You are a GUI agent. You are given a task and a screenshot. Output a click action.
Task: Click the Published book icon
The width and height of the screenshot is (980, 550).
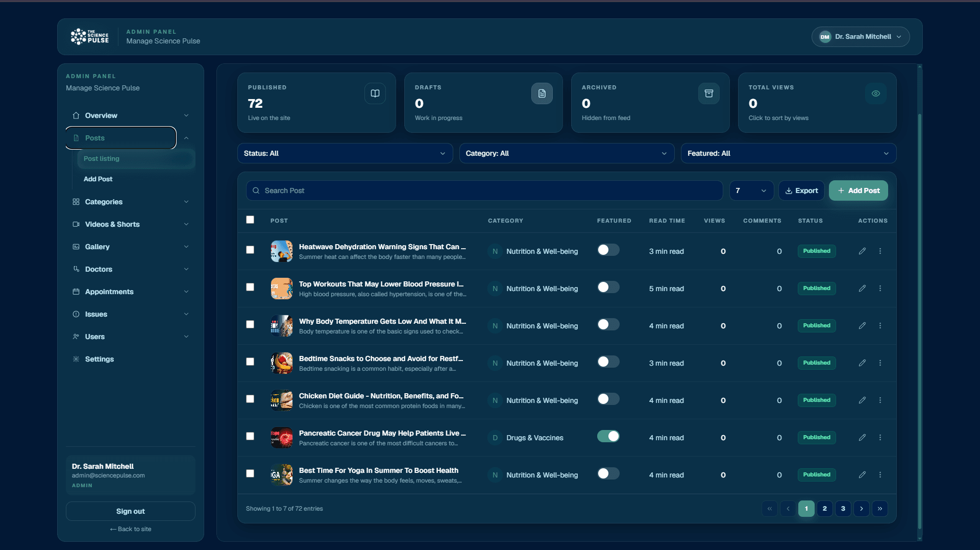375,93
